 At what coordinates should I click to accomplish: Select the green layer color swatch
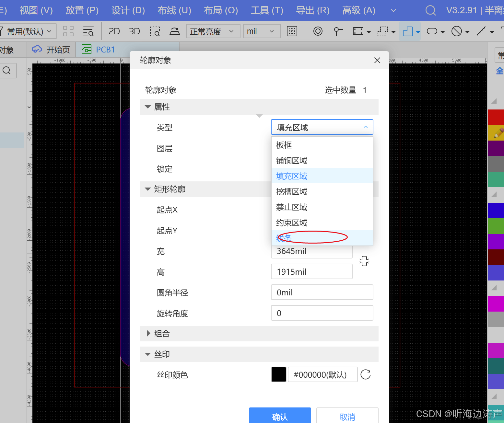[496, 226]
